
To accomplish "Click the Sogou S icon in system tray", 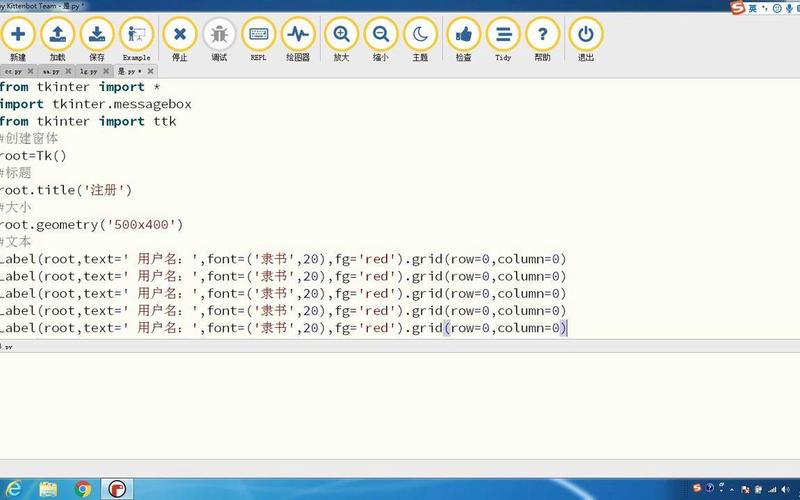I will point(697,488).
